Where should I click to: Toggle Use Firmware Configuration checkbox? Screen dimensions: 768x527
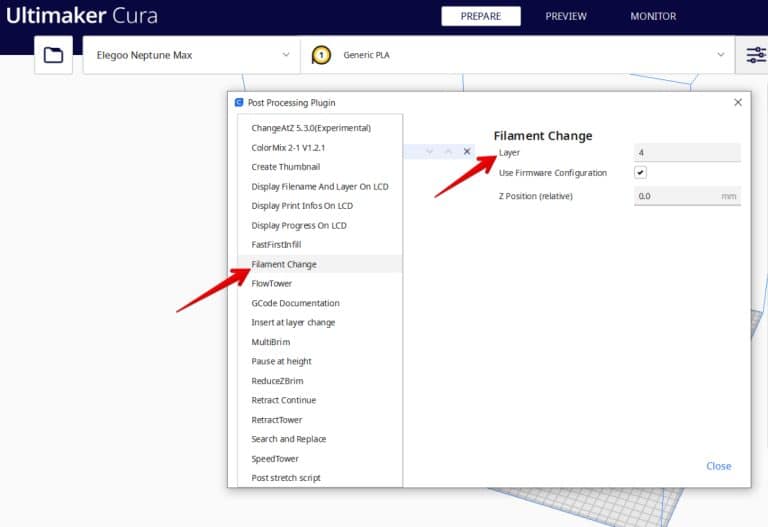click(640, 173)
